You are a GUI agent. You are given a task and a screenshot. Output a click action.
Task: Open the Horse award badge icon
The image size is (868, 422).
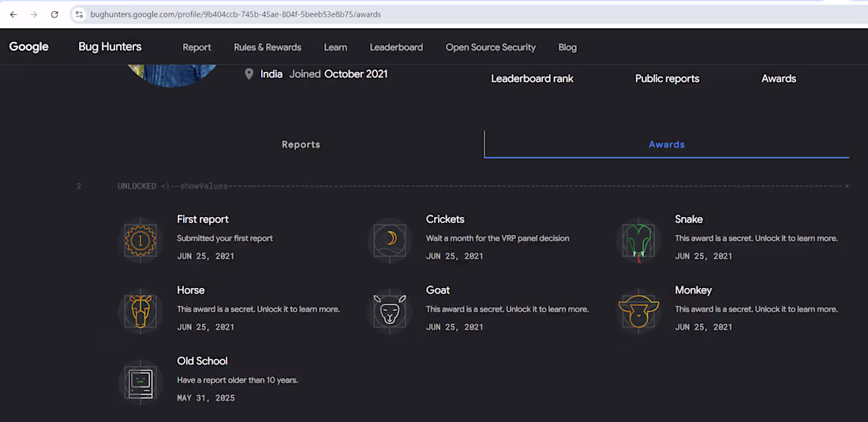pos(140,311)
